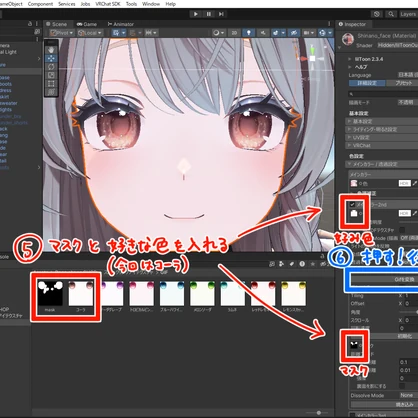Click the Pause button
Viewport: 418px width, 418px height.
[209, 14]
